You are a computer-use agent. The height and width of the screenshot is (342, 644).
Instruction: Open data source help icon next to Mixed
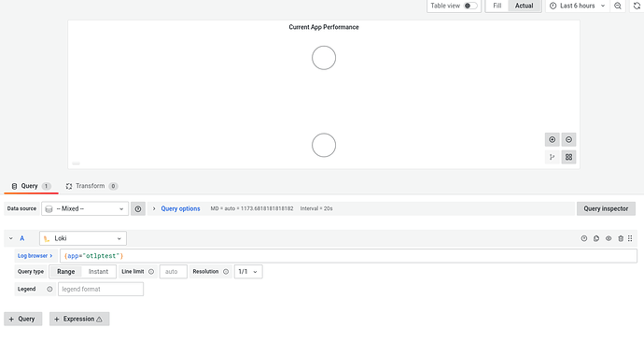point(138,208)
